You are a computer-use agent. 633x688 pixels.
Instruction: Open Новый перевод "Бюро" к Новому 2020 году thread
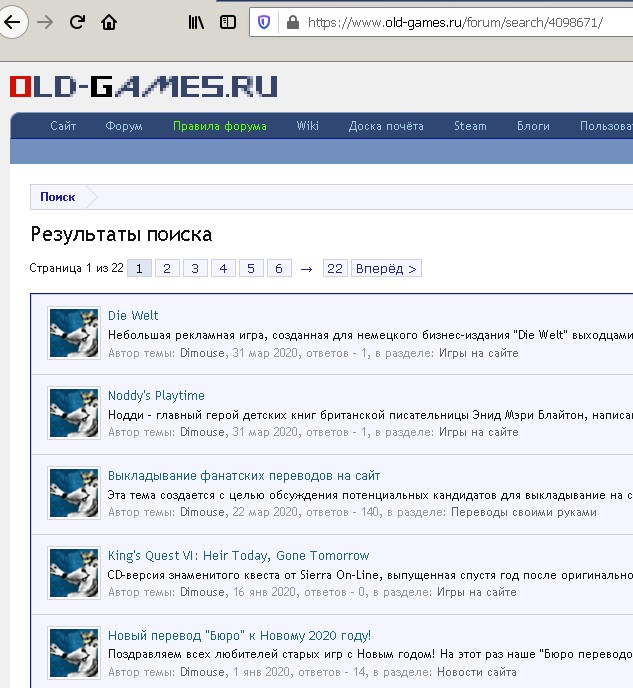[x=240, y=636]
